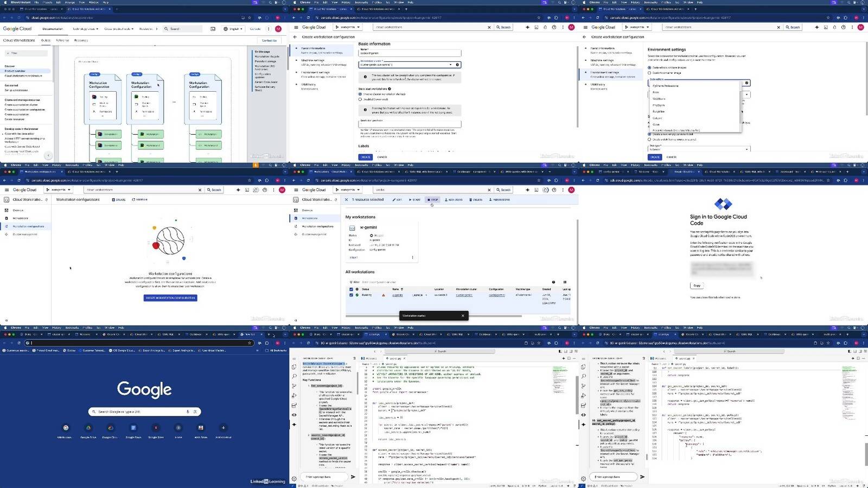Click Cancel on the Environment settings page
The width and height of the screenshot is (868, 488).
click(x=671, y=157)
